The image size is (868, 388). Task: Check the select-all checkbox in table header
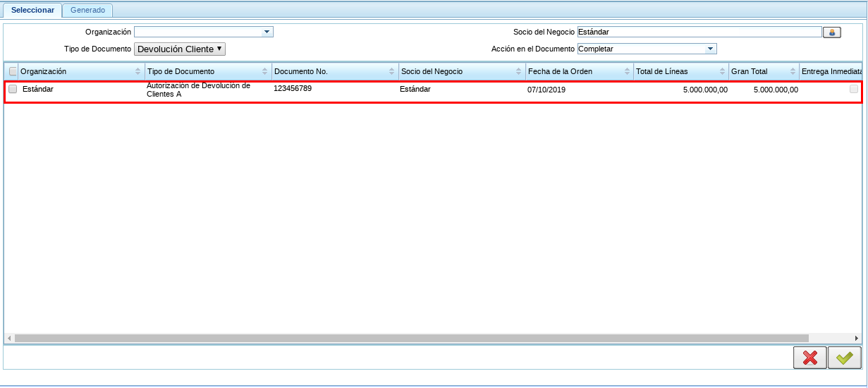(13, 71)
